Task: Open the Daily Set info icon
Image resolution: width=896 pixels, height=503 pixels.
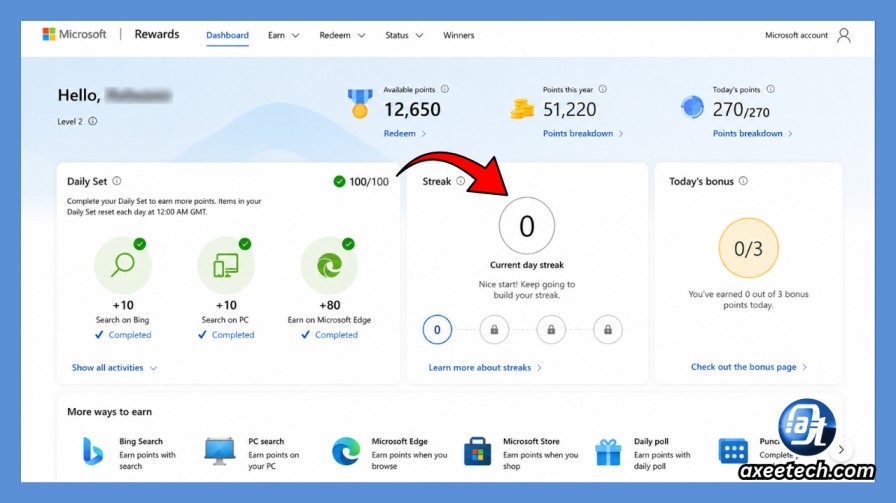Action: click(x=117, y=181)
